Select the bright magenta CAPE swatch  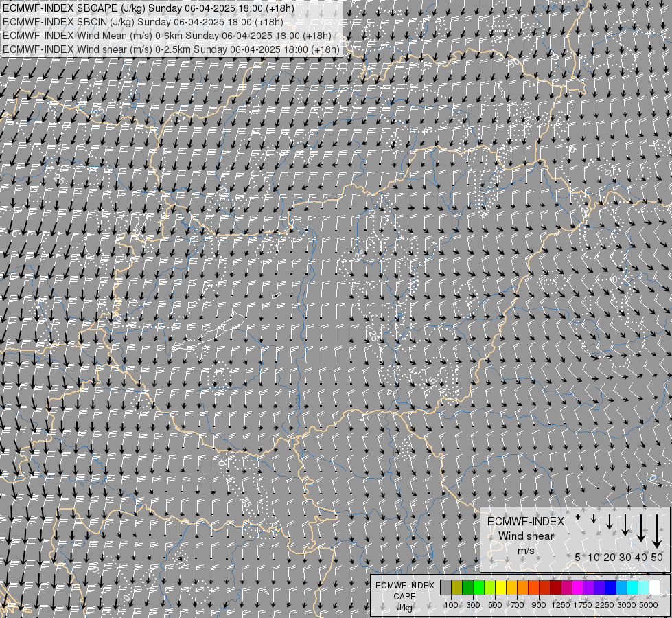point(577,587)
